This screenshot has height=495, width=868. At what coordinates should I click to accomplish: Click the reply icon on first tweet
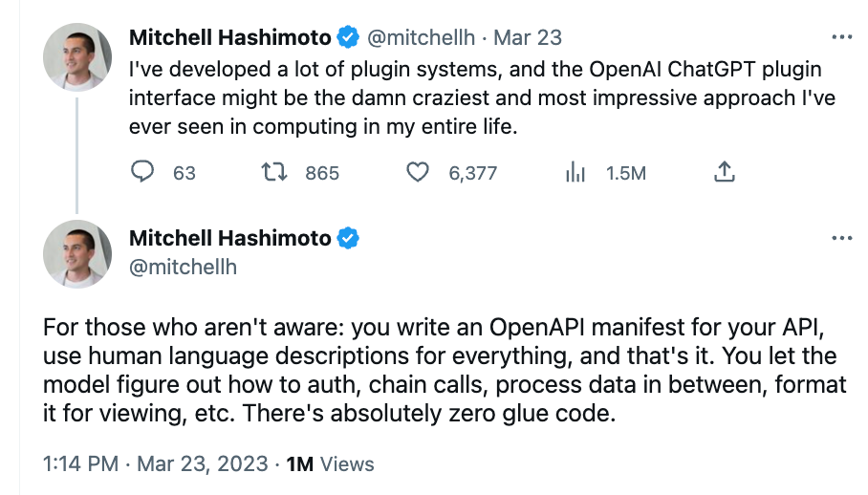142,172
